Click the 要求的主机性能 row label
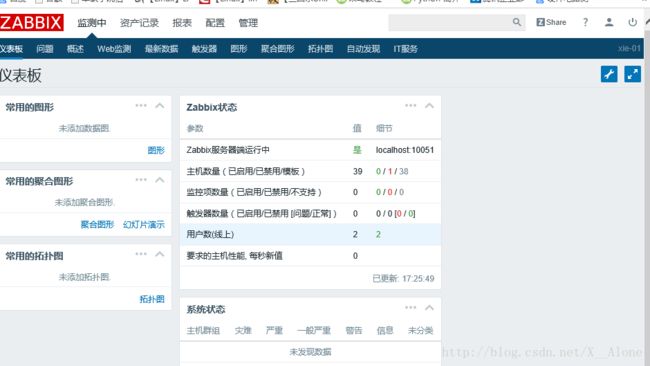This screenshot has width=650, height=366. tap(234, 256)
